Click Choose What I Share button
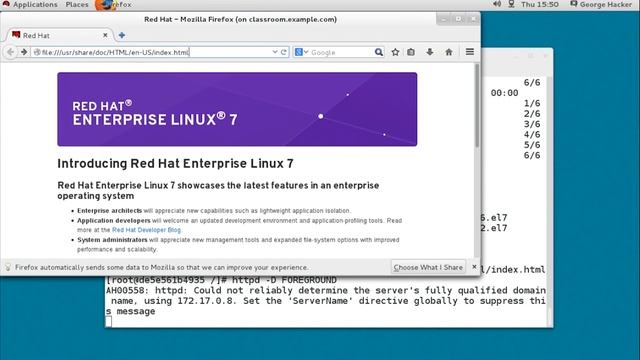The image size is (640, 360). point(428,267)
